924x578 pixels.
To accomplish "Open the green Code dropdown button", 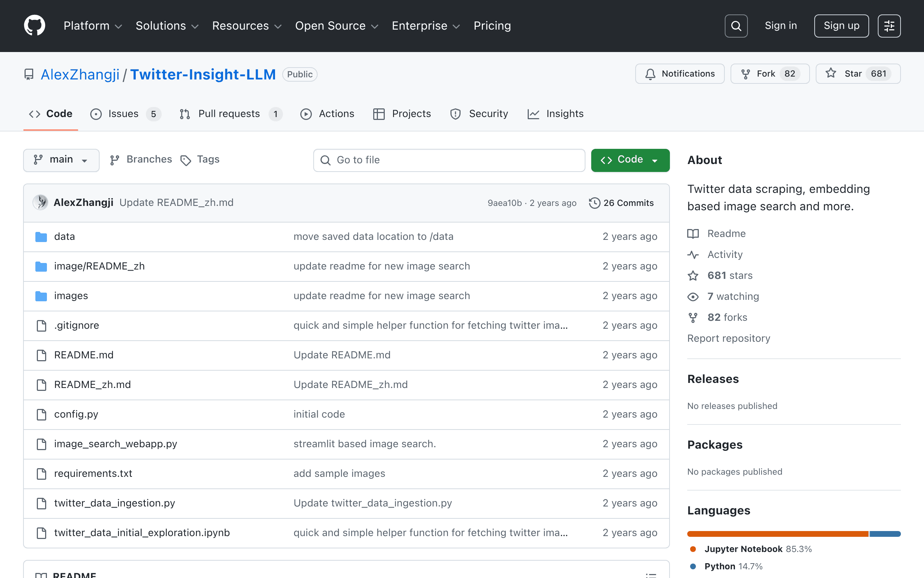I will pos(630,160).
